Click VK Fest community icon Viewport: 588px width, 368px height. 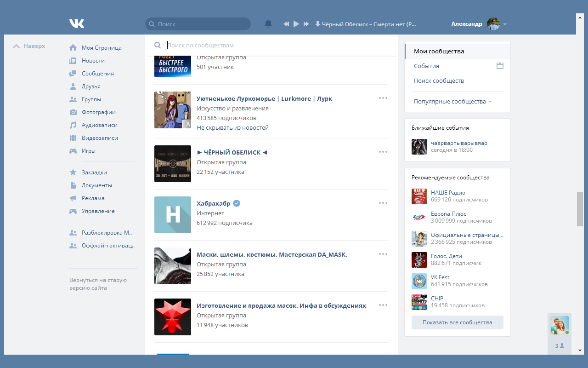[x=419, y=281]
